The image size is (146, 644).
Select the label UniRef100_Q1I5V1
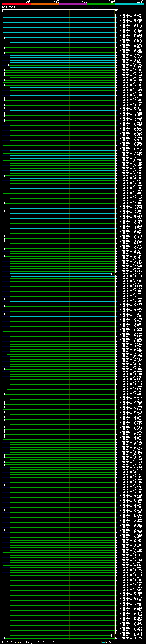pos(131,279)
